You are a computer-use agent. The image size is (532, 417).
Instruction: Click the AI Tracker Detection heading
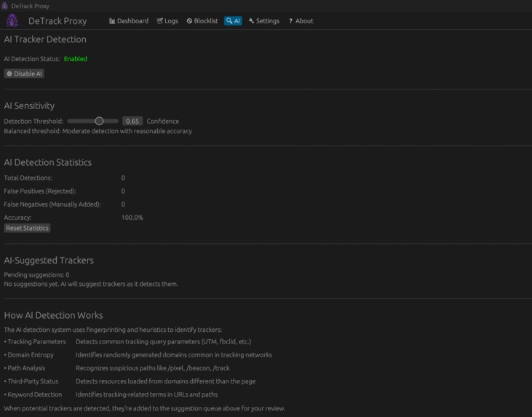pyautogui.click(x=45, y=39)
